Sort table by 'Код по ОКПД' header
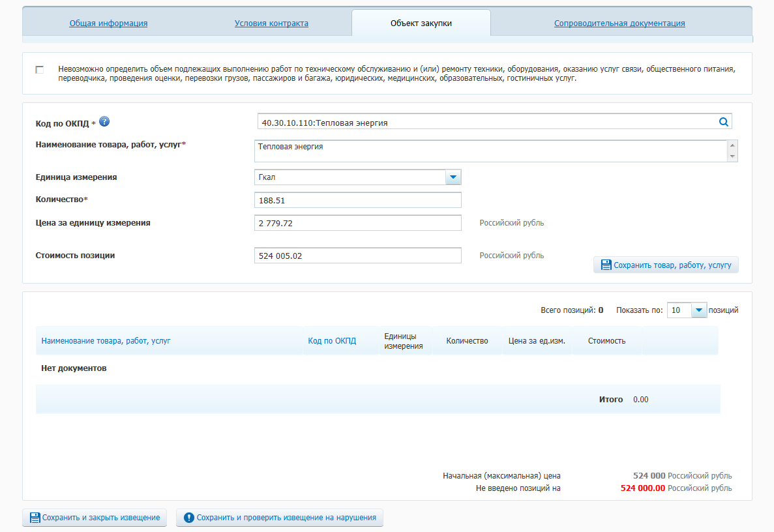This screenshot has height=532, width=774. 332,341
